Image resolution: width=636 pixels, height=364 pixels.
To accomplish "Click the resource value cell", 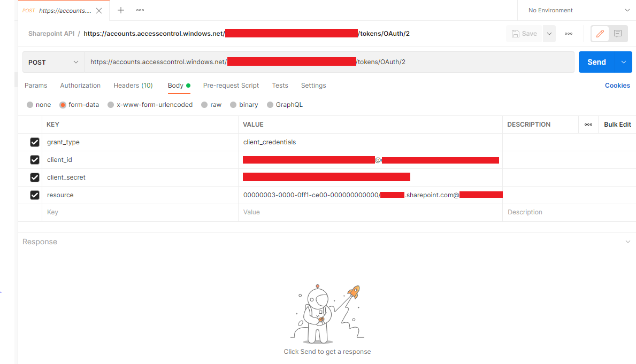I will [370, 195].
